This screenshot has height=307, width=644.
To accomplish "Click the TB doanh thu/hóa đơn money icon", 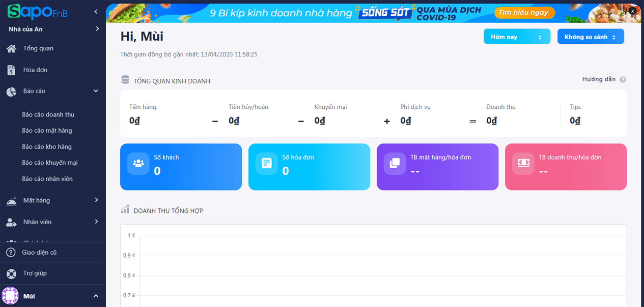I will coord(523,164).
